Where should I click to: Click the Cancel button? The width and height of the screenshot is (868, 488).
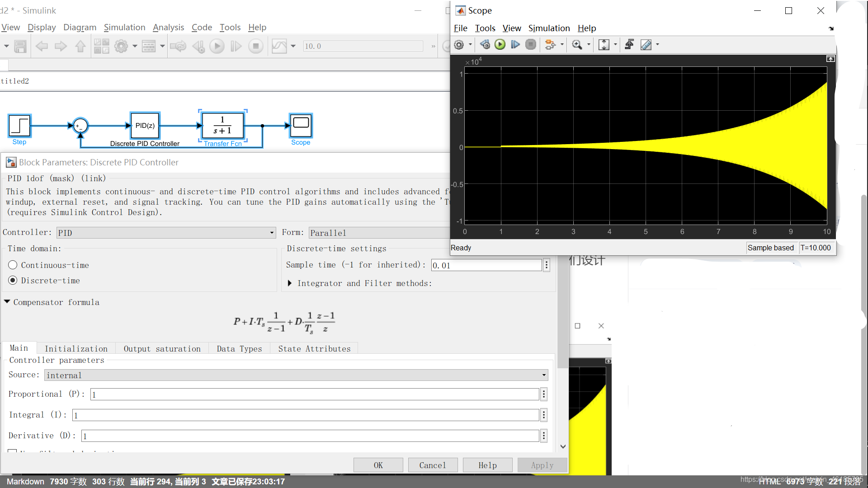[x=433, y=465]
